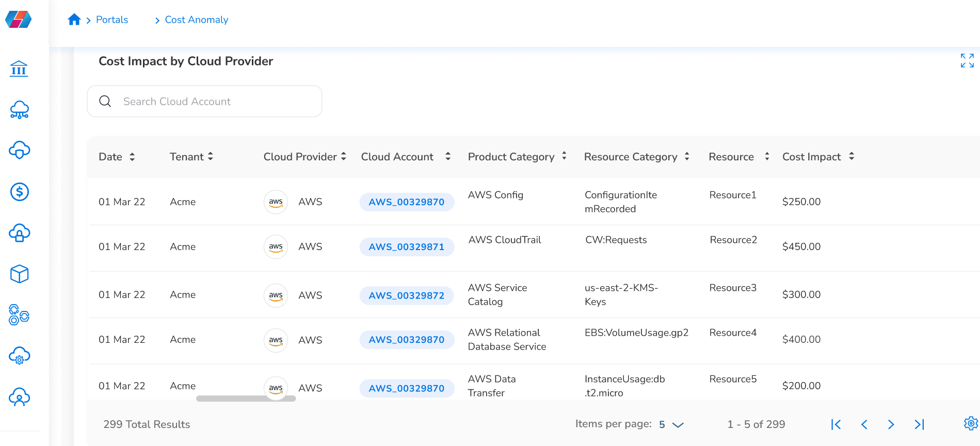Expand the panel to fullscreen
Viewport: 980px width, 446px height.
click(x=967, y=61)
